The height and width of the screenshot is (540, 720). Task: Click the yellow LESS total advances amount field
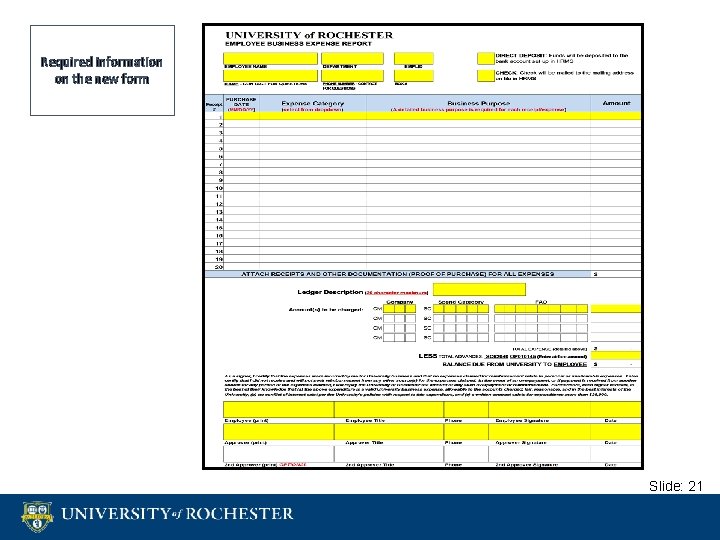pyautogui.click(x=615, y=355)
